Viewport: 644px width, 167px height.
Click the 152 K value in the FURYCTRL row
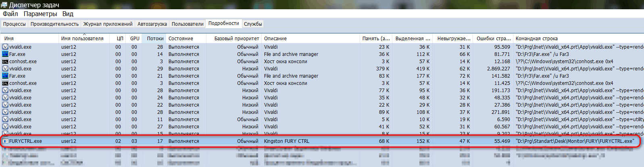point(423,141)
